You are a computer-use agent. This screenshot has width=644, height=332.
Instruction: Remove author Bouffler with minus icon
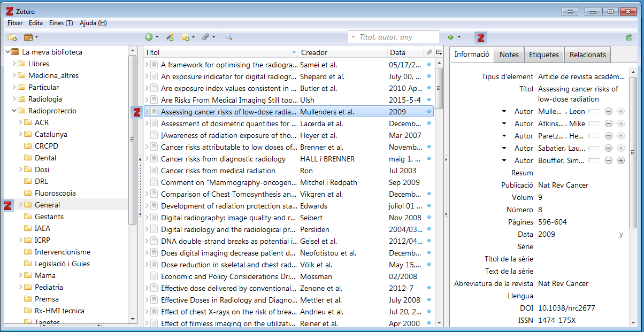[609, 160]
